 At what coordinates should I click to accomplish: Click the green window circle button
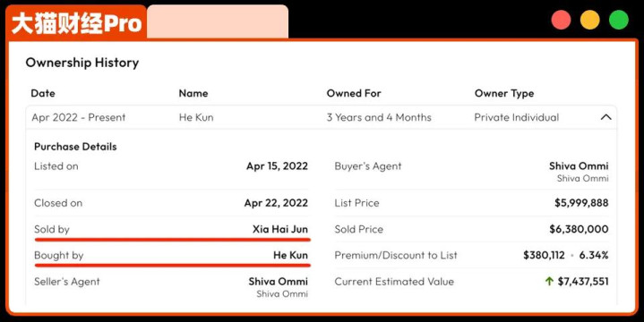coord(619,20)
